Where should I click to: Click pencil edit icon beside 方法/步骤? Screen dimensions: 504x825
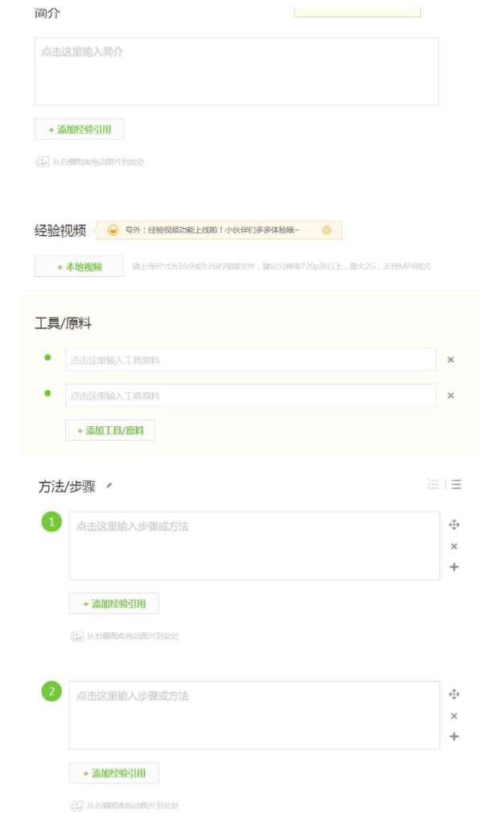pos(109,486)
